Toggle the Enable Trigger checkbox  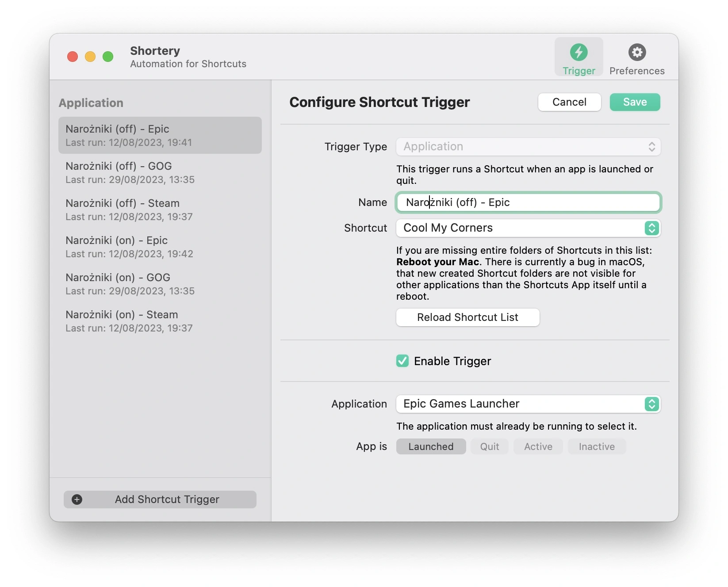[x=402, y=361]
